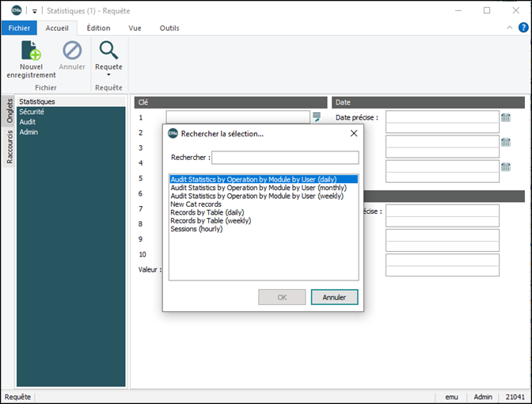Screen dimensions: 532x404
Task: Click the second calendar icon in Date section
Action: tap(506, 142)
